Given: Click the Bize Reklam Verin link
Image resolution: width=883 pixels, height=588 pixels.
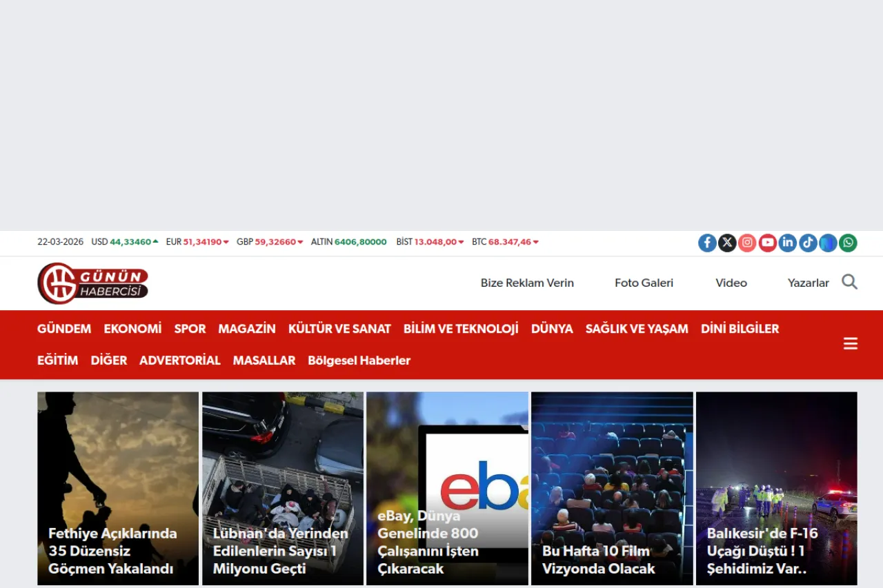Looking at the screenshot, I should tap(527, 283).
